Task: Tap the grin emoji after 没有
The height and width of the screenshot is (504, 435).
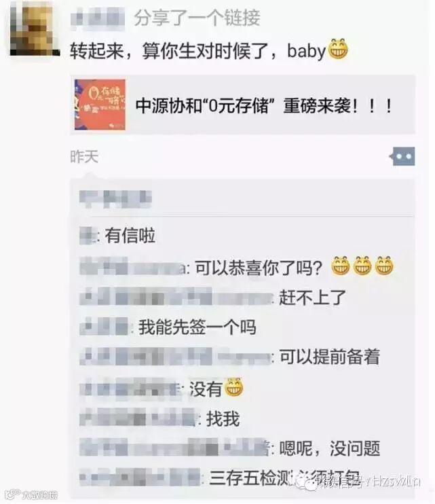Action: tap(233, 388)
